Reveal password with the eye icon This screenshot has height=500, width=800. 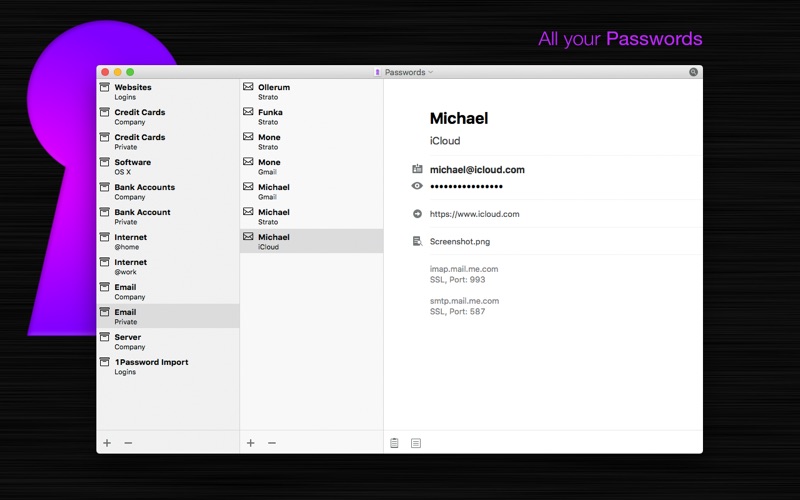pyautogui.click(x=417, y=186)
